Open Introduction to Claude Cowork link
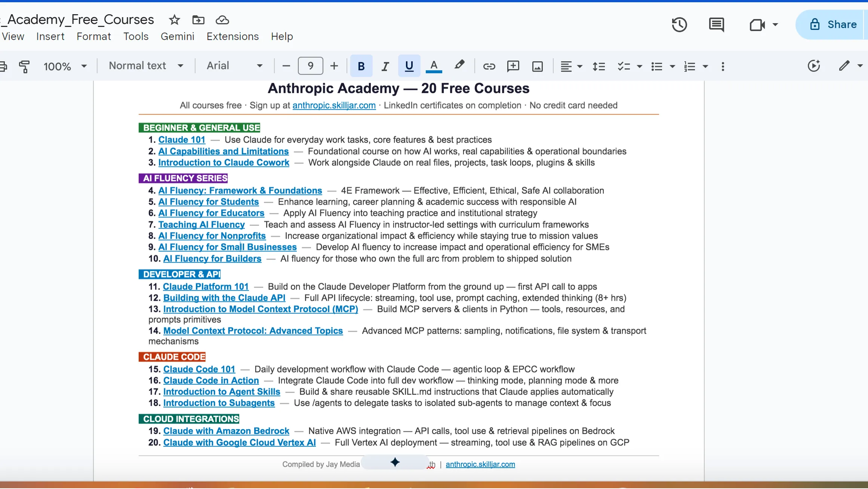The image size is (868, 489). tap(224, 163)
